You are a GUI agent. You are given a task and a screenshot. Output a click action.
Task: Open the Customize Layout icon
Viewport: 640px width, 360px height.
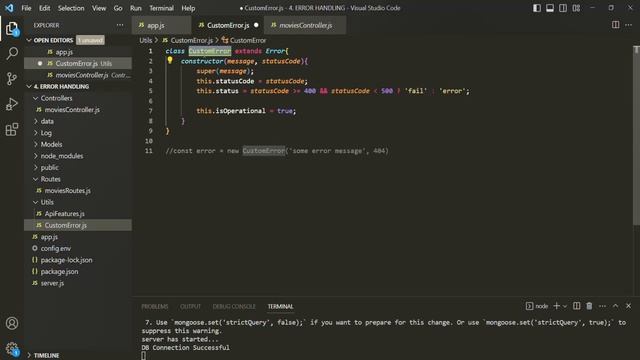pyautogui.click(x=576, y=8)
